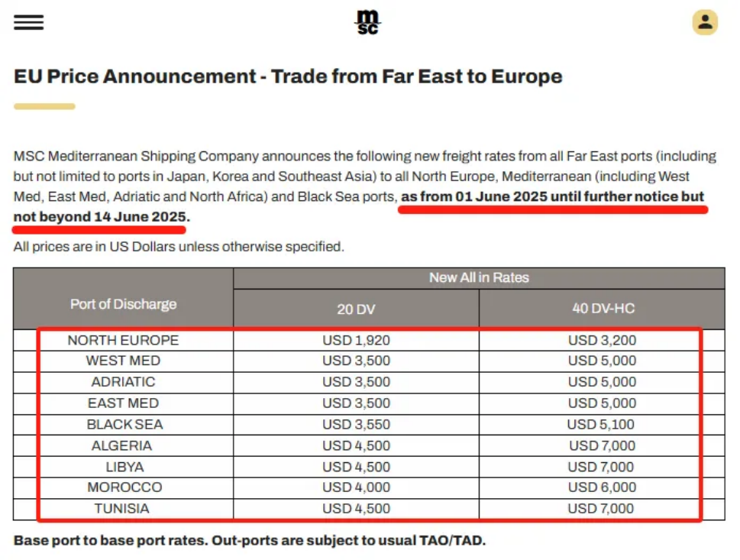740x560 pixels.
Task: Click the WEST MED port cell
Action: point(123,361)
